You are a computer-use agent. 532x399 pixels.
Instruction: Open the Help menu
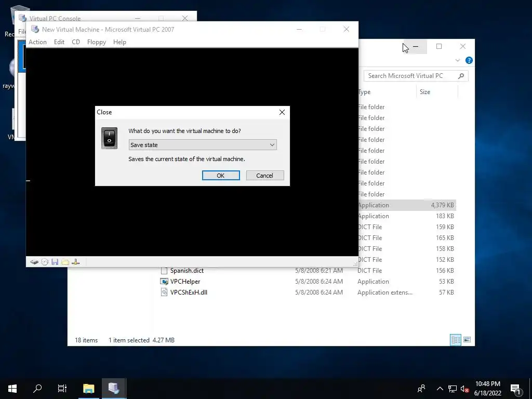pos(119,42)
